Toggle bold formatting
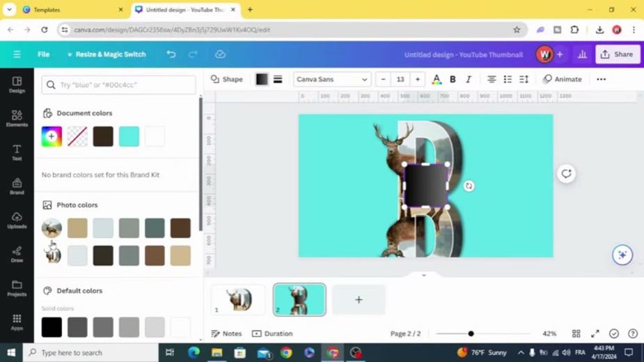 click(x=453, y=79)
